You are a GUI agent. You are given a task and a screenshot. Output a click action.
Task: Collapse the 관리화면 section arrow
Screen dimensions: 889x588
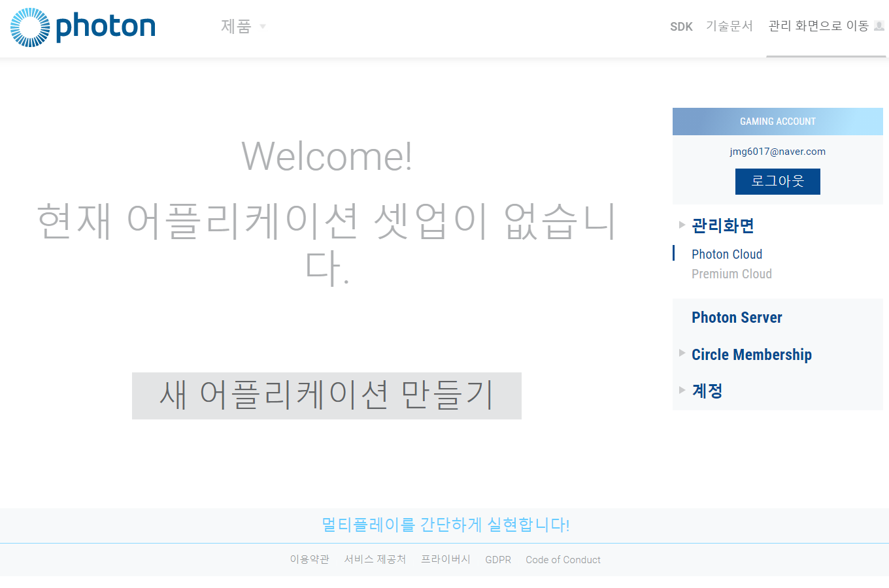(682, 225)
